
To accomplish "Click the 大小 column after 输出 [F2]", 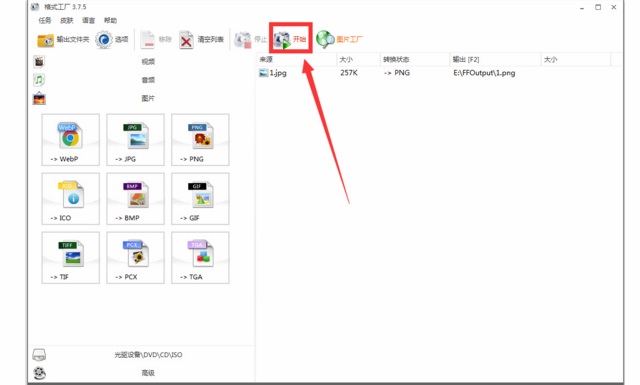I will tap(576, 60).
